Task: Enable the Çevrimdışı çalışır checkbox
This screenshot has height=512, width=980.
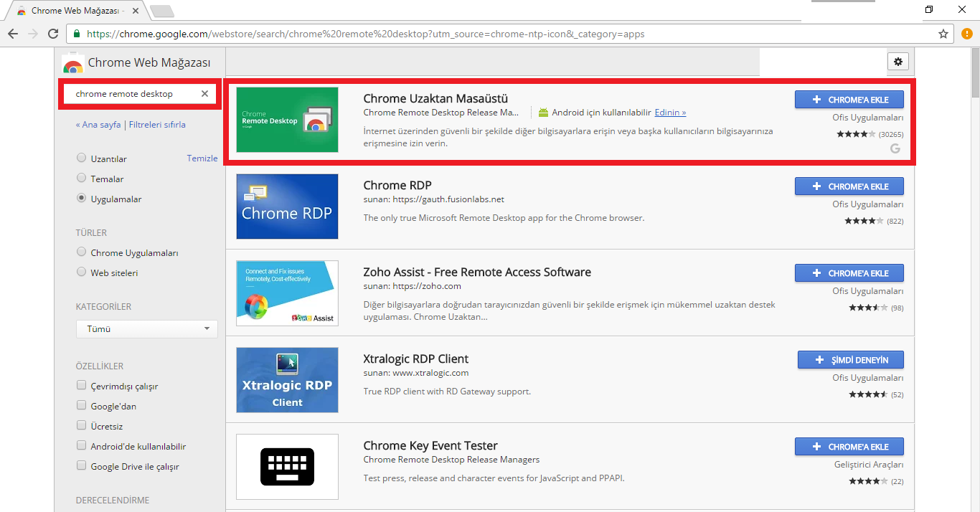Action: pos(81,386)
